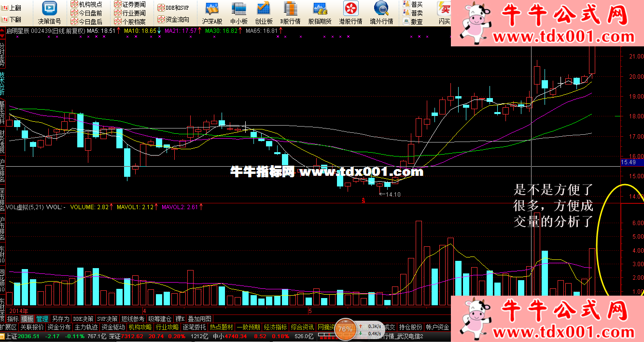
Task: Select the 指标 bottom tab
Action: pos(13,319)
